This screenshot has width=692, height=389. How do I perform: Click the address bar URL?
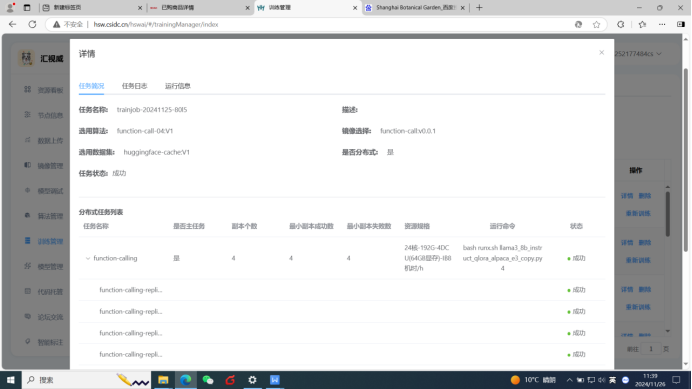pyautogui.click(x=156, y=24)
